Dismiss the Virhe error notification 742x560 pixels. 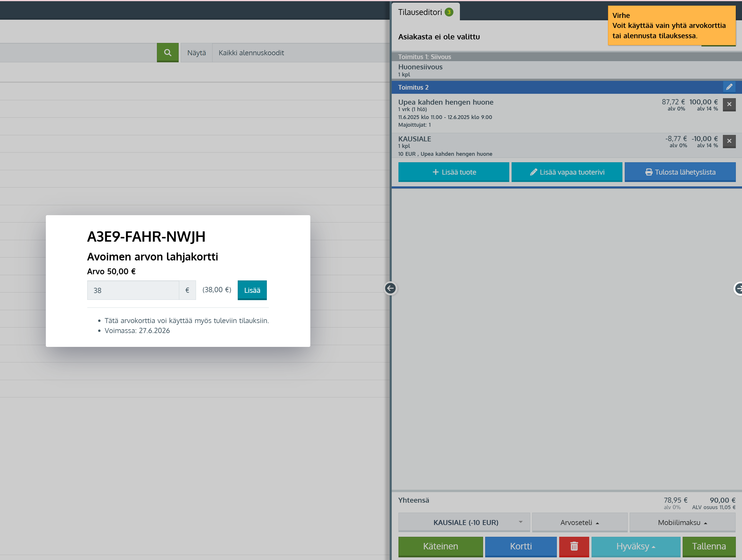[671, 26]
